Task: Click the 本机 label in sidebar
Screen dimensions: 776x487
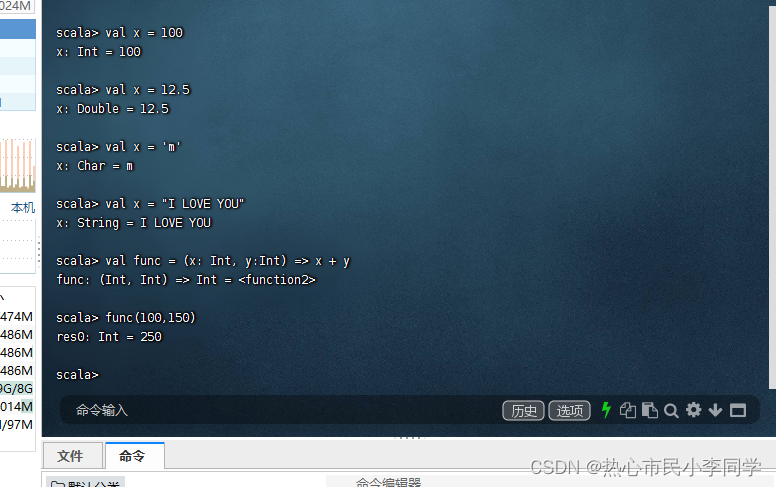Action: pos(23,207)
